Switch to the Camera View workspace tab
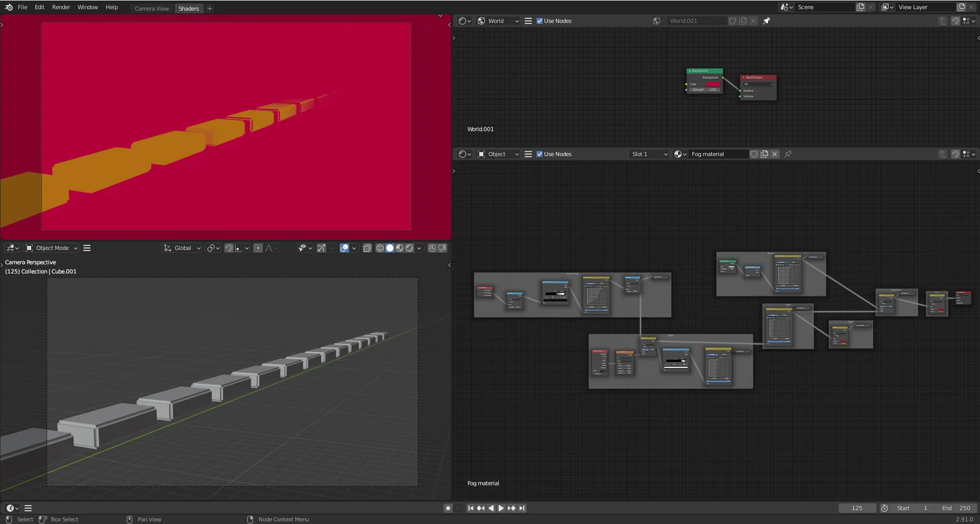This screenshot has width=980, height=524. [151, 9]
